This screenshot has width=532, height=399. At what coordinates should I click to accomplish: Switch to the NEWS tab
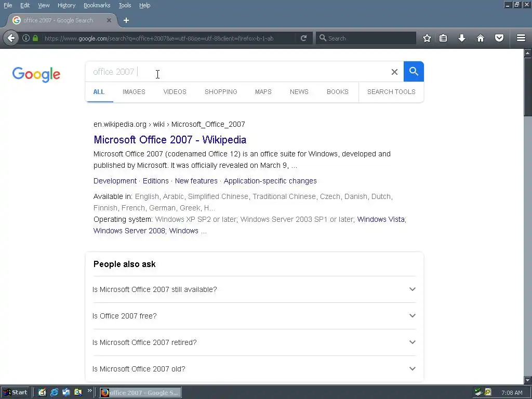tap(299, 92)
